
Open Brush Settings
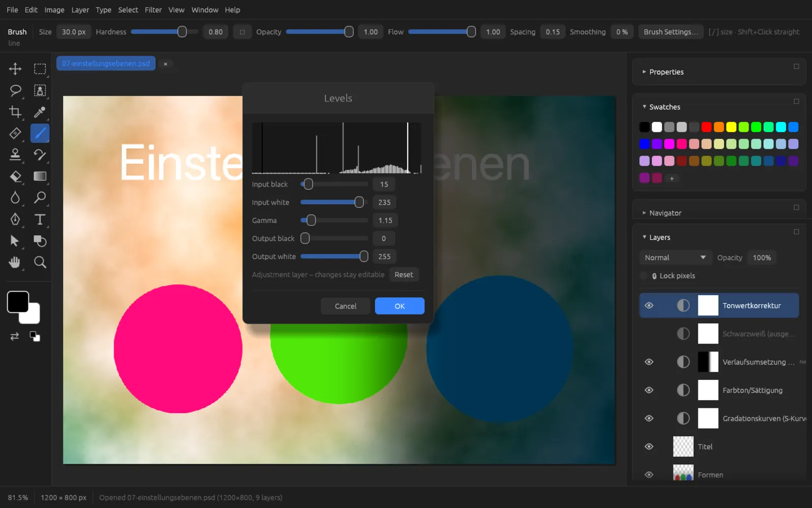click(671, 32)
